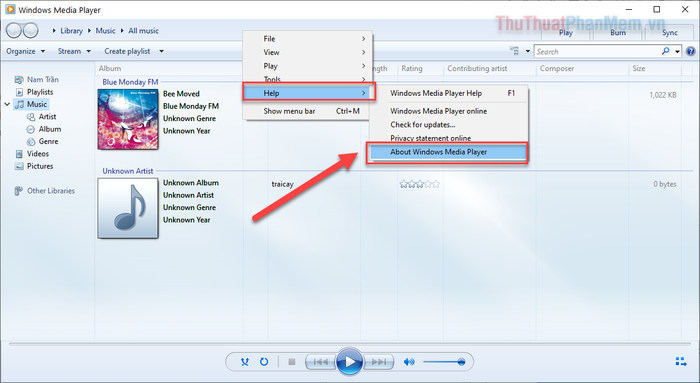
Task: Select Check for updates...
Action: click(448, 125)
